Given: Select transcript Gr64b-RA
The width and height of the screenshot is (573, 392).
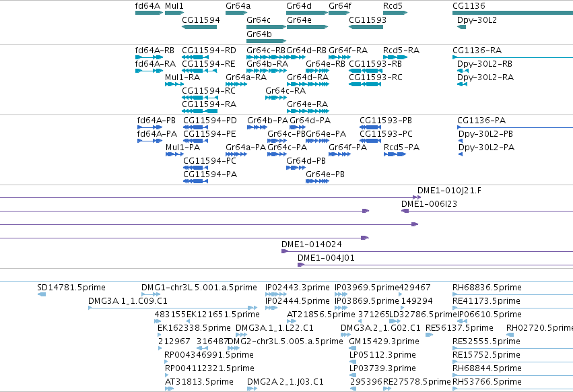Looking at the screenshot, I should coord(266,71).
